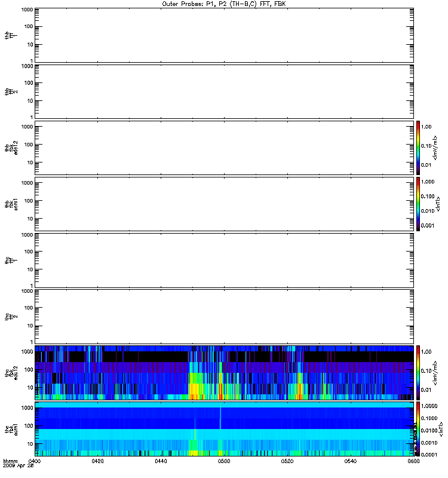This screenshot has height=478, width=448.
Task: Click the 0.0100 value on thc scm1 color bar
Action: point(429,430)
